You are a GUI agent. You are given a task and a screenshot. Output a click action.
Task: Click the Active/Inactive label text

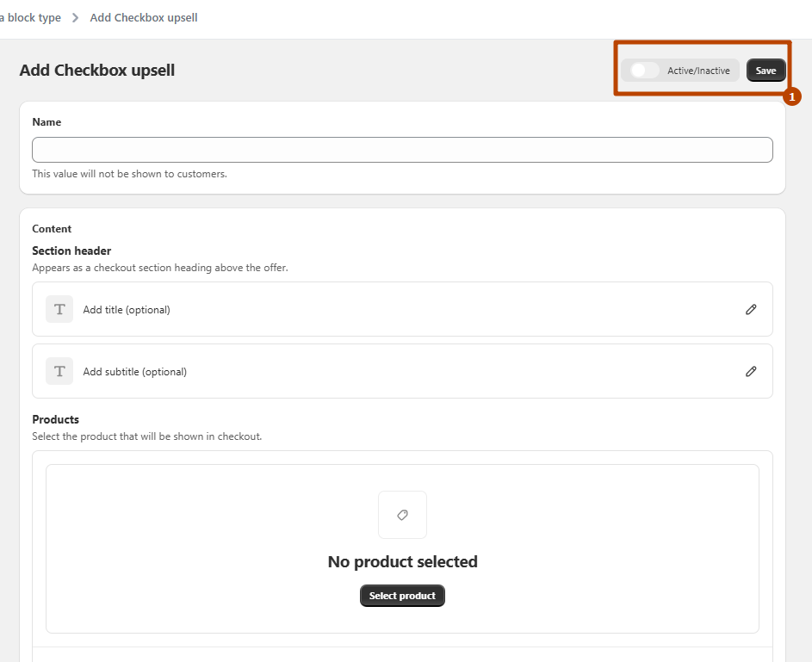(x=698, y=71)
